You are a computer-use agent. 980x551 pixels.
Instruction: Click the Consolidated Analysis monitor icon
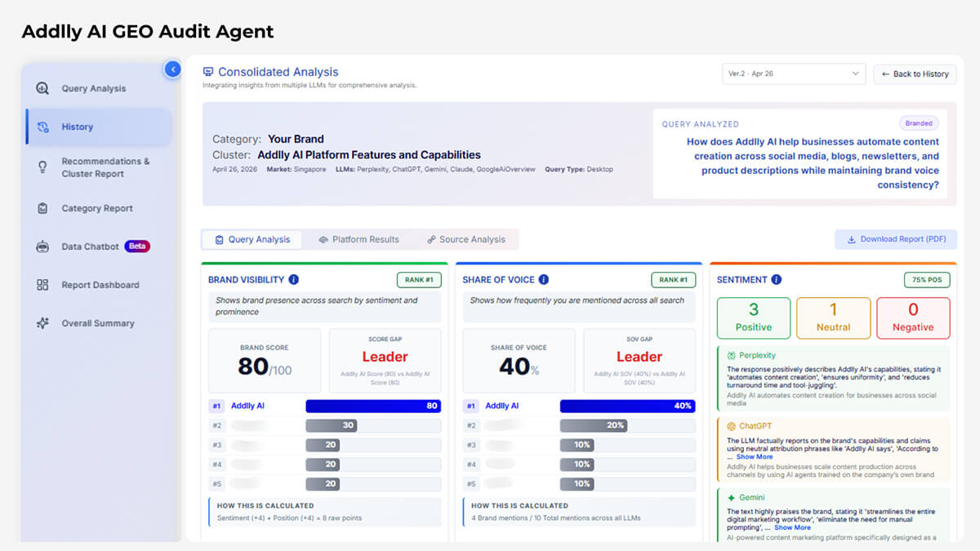tap(208, 72)
